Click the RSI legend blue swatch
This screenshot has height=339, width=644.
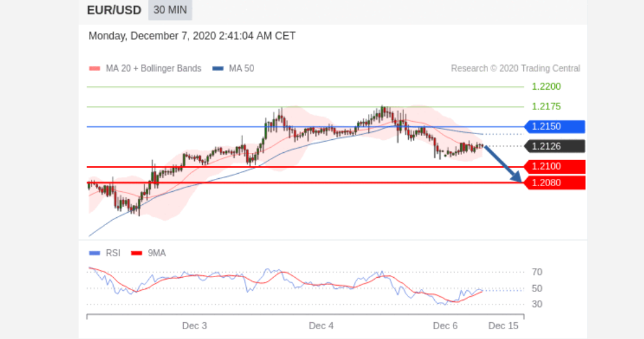(94, 253)
